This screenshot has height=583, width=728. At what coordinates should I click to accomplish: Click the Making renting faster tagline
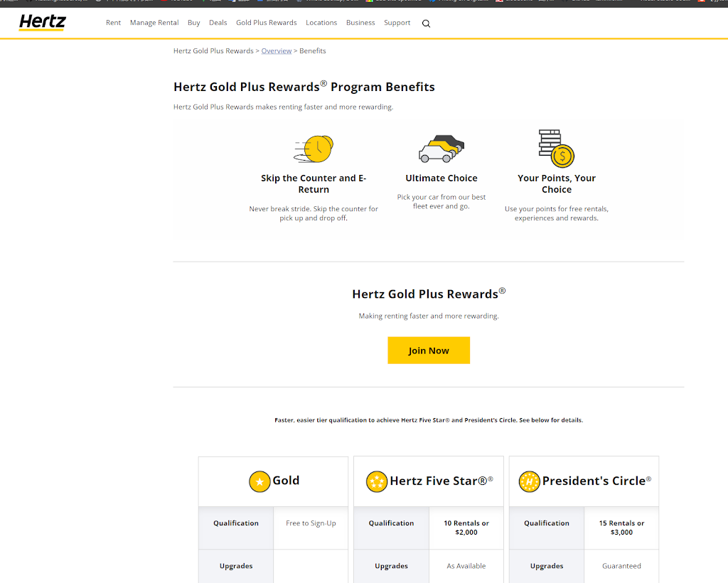pyautogui.click(x=429, y=316)
